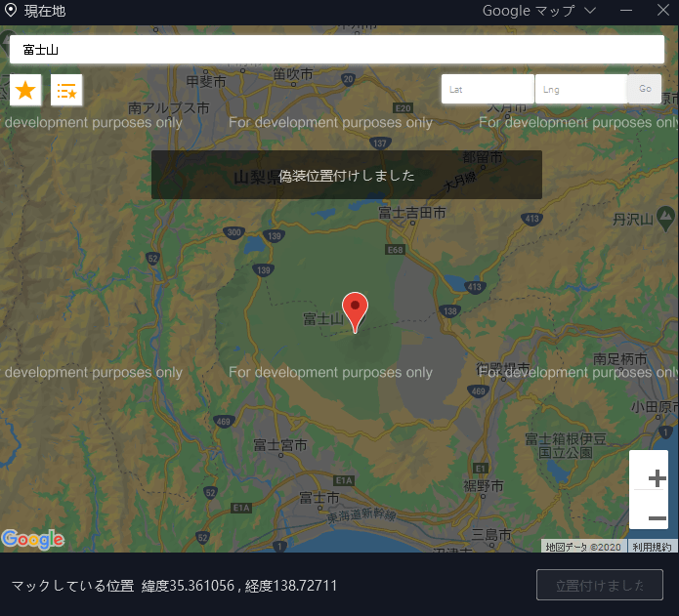Click the 富士市 map label
Image resolution: width=679 pixels, height=616 pixels.
pyautogui.click(x=319, y=498)
